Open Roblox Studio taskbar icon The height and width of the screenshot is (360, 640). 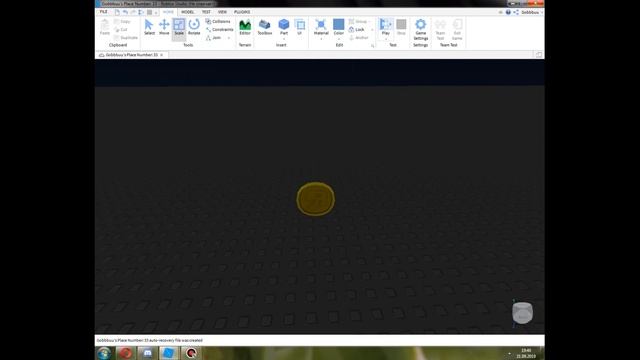point(169,353)
